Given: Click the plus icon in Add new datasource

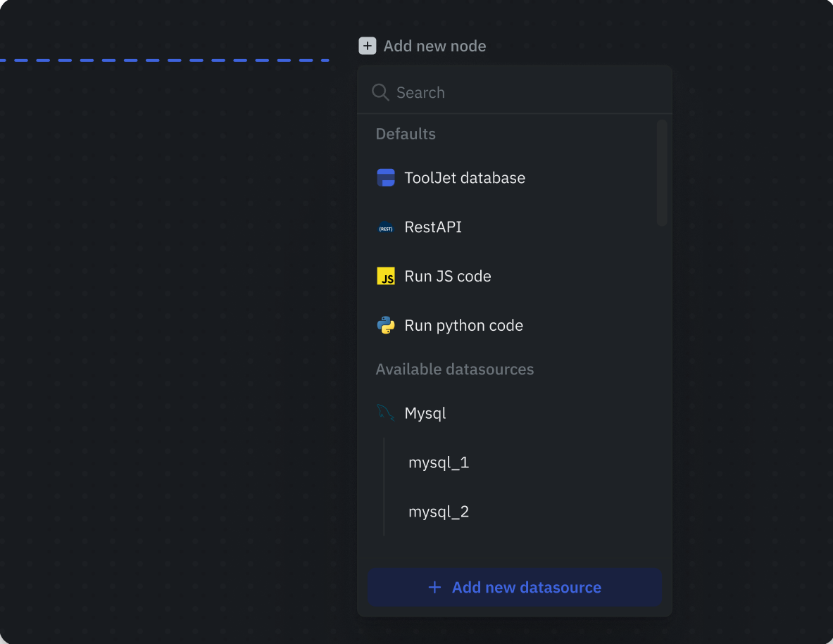Looking at the screenshot, I should coord(434,587).
